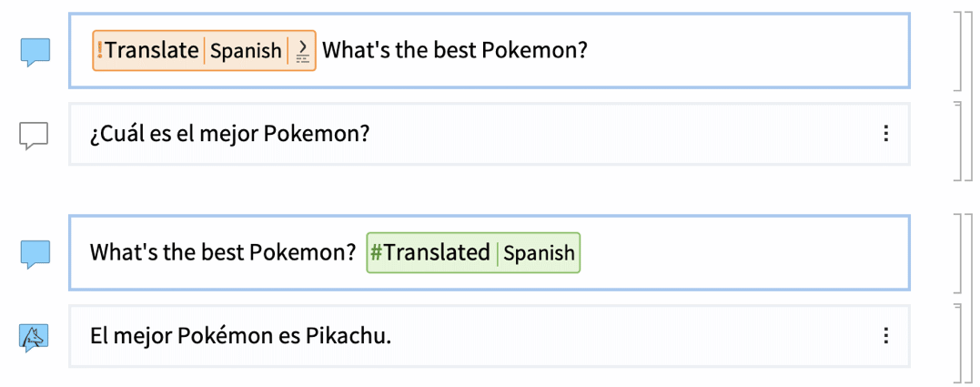
Task: Select the ¿Cuál es el mejor Pokemon? output text
Action: (x=230, y=135)
